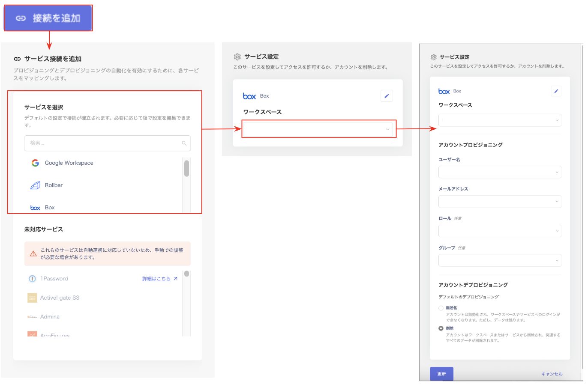This screenshot has width=588, height=387.
Task: Click gear icon in middle サービス設定 panel
Action: (237, 57)
